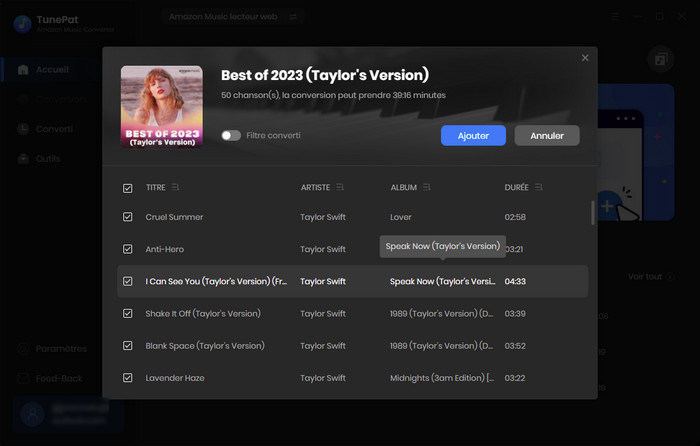Click the Converti clock icon in sidebar
This screenshot has width=700, height=446.
(23, 129)
